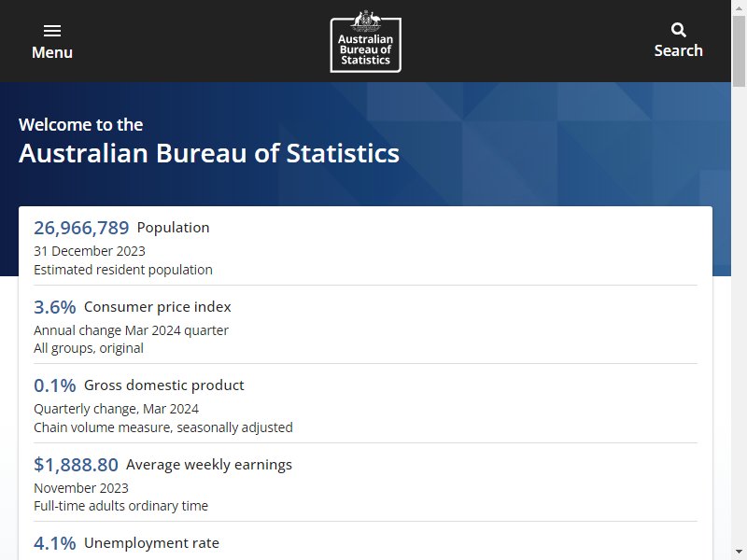Click 'November 2023' text
This screenshot has height=560, width=747.
81,487
